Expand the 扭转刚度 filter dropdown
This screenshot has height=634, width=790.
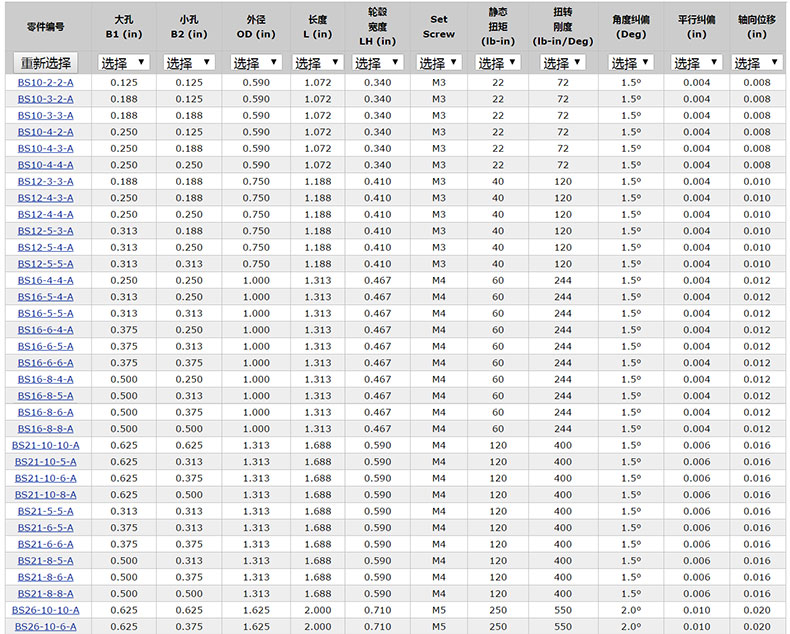(x=563, y=63)
